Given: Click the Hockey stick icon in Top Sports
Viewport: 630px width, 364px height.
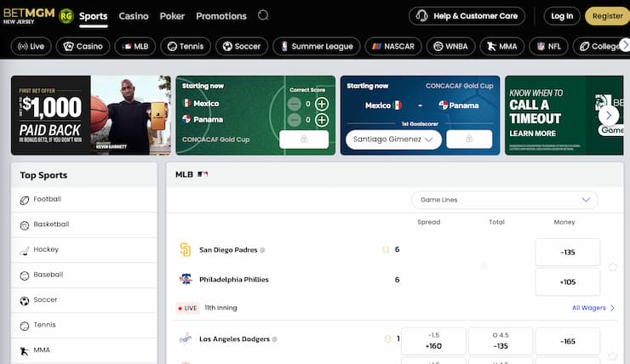Looking at the screenshot, I should click(25, 251).
